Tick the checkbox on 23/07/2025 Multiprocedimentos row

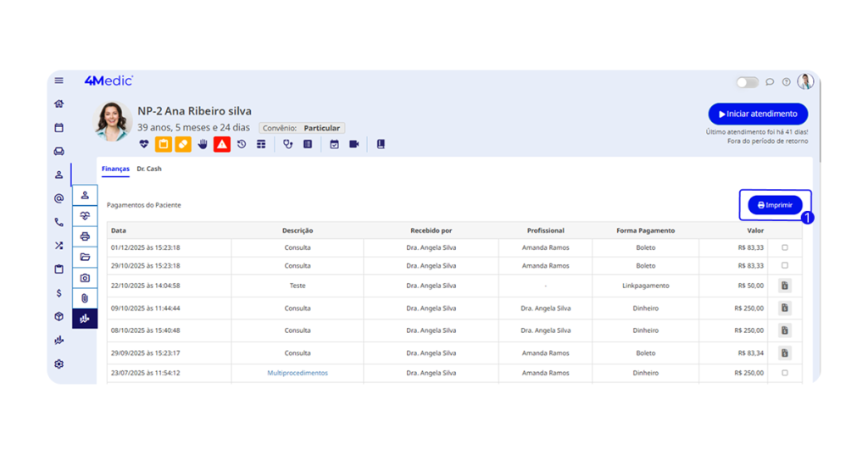click(784, 373)
